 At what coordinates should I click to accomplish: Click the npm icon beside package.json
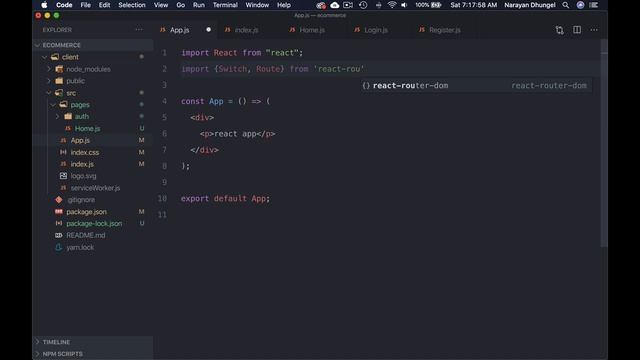[x=59, y=211]
